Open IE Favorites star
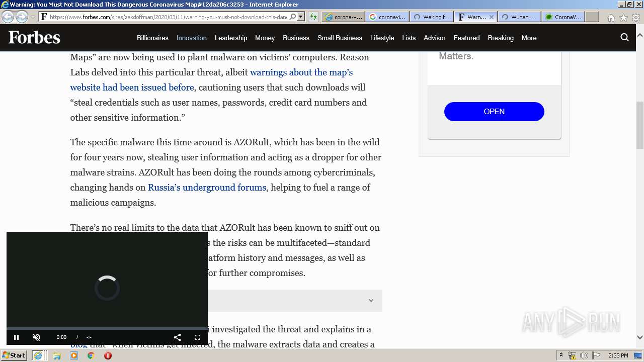Screen dimensions: 644x362 pyautogui.click(x=623, y=18)
